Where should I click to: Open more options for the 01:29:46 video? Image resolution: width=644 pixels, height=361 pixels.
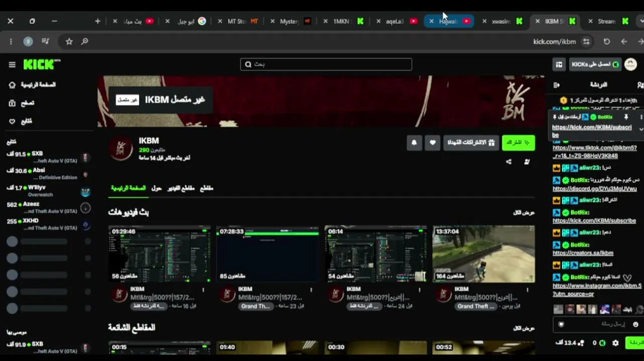tap(203, 290)
